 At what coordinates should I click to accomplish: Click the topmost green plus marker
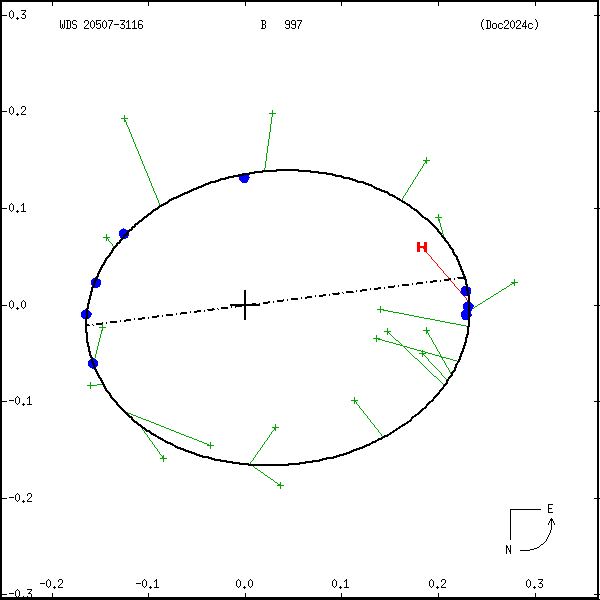(272, 113)
